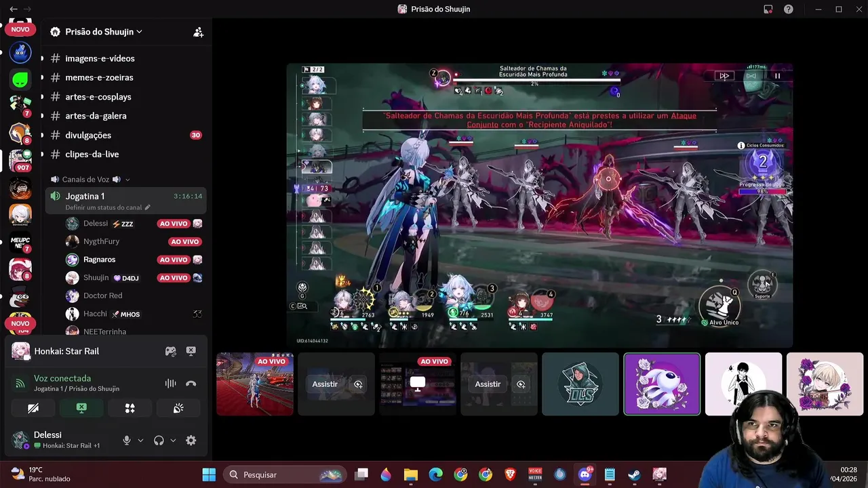The height and width of the screenshot is (488, 868).
Task: Select the purple ghost avatar tile
Action: [x=662, y=384]
